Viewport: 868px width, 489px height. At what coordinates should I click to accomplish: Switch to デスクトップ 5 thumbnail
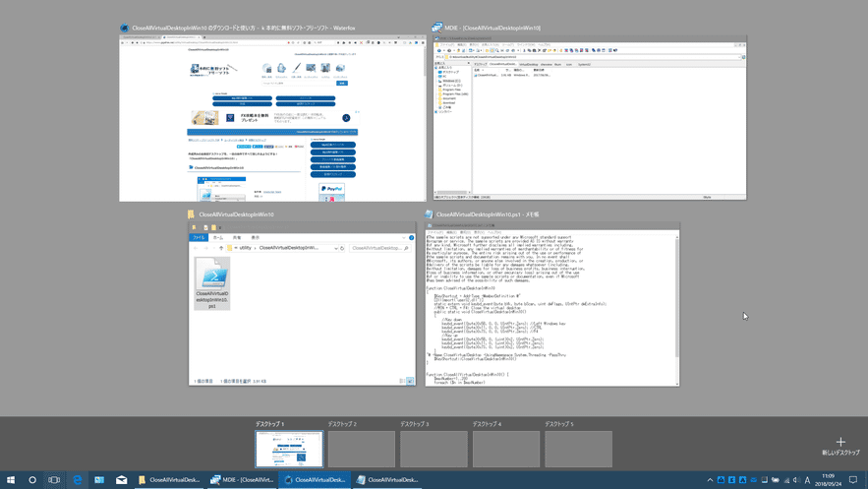coord(578,449)
